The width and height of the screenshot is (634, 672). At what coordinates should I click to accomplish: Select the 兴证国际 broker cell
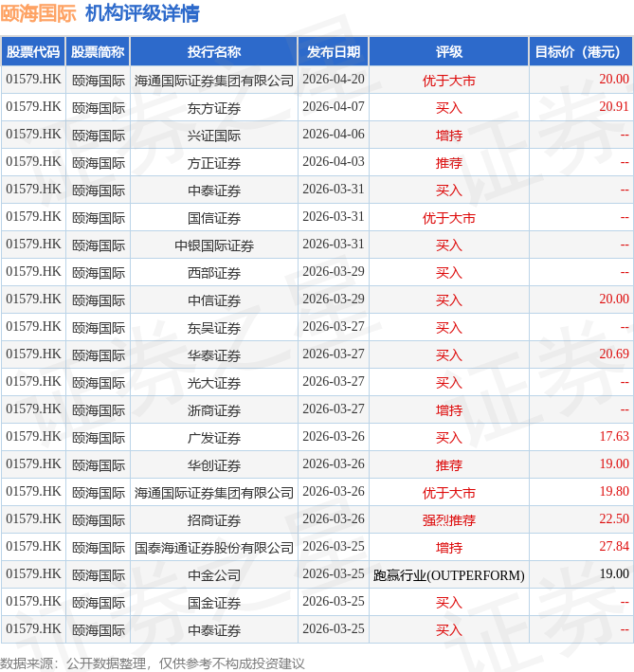(214, 135)
